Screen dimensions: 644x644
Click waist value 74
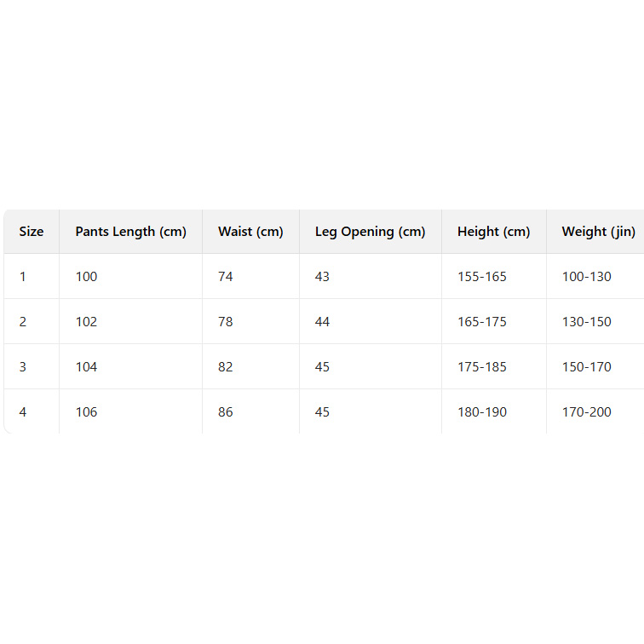226,277
